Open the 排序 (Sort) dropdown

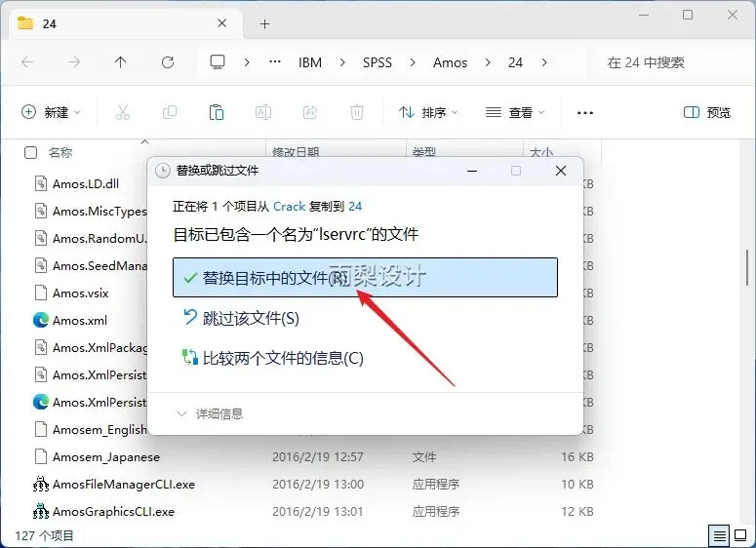click(x=428, y=112)
